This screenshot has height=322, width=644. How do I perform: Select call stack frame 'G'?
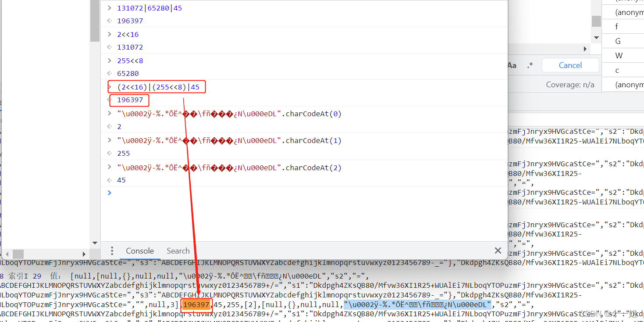pos(618,41)
